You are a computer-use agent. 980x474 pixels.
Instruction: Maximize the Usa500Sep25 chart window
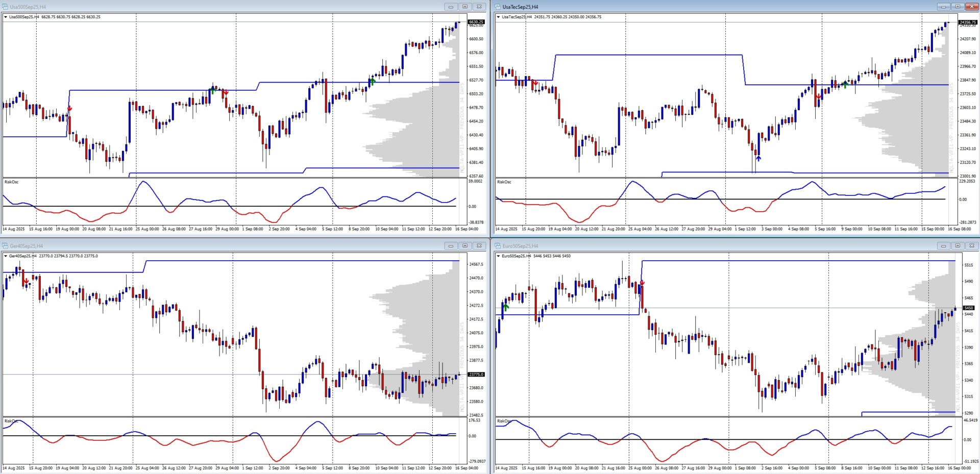[x=464, y=7]
